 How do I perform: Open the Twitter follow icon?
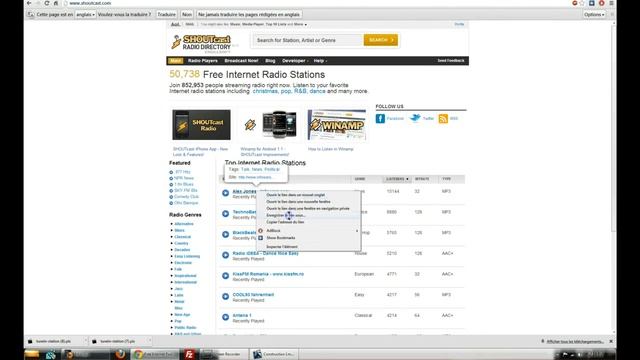[415, 118]
